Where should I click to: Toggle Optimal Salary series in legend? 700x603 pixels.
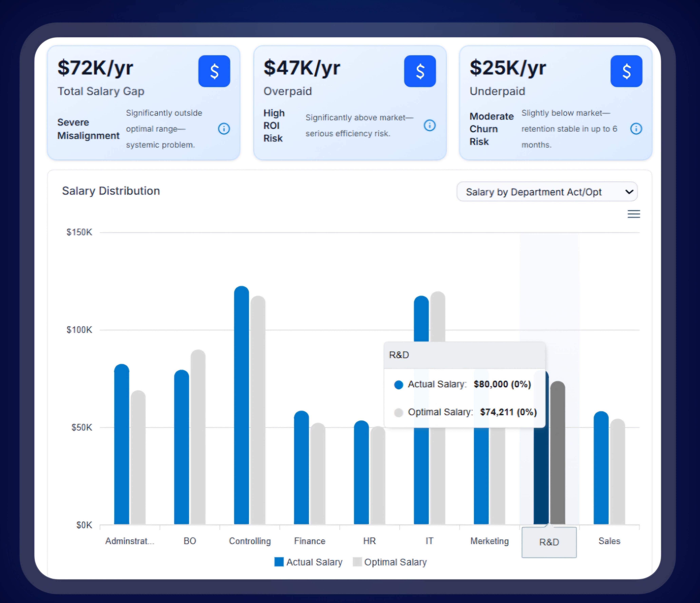pos(395,562)
